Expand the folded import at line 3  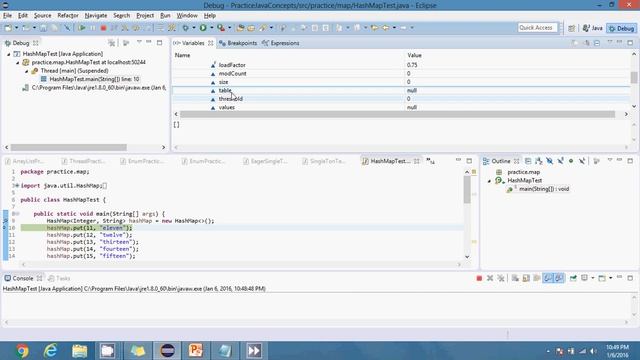pos(16,186)
